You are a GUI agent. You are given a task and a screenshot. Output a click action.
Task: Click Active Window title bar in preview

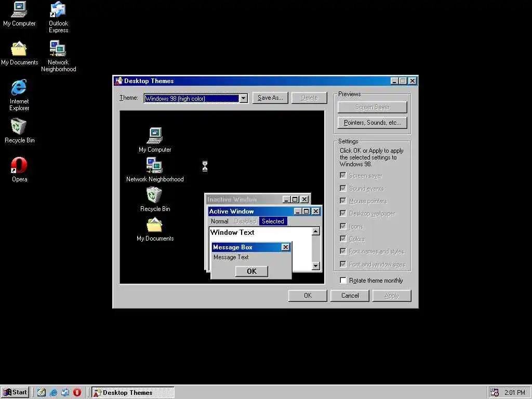(x=250, y=211)
